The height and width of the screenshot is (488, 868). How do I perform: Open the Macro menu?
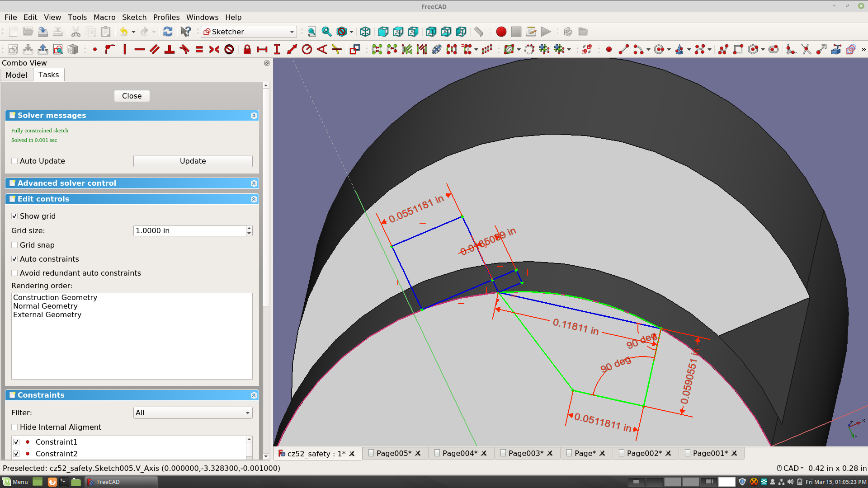tap(104, 17)
